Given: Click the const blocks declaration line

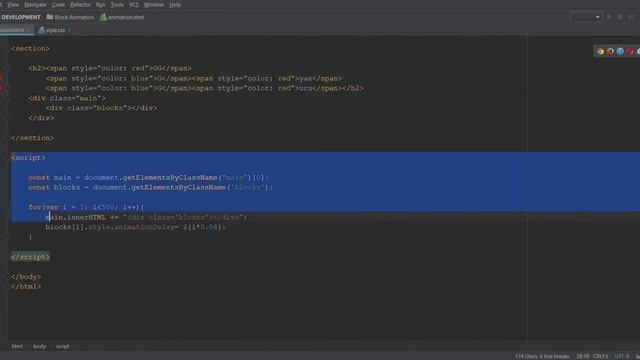Looking at the screenshot, I should coord(151,187).
